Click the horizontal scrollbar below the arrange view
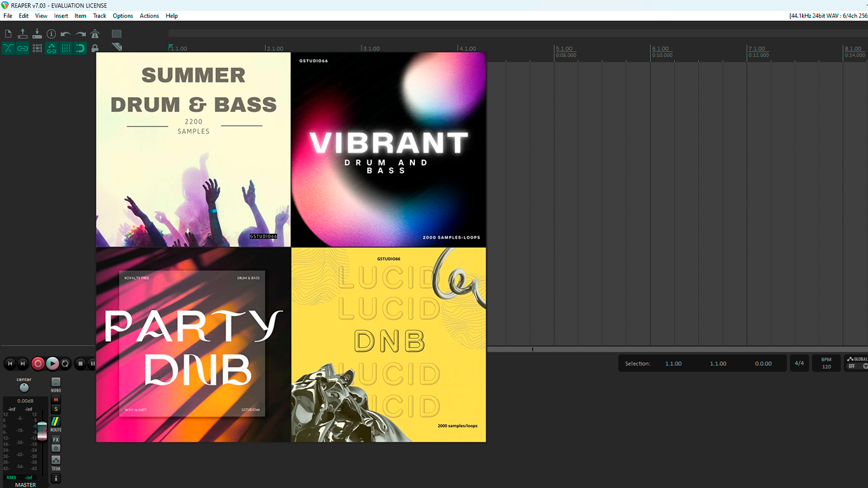The image size is (868, 488). pos(677,349)
